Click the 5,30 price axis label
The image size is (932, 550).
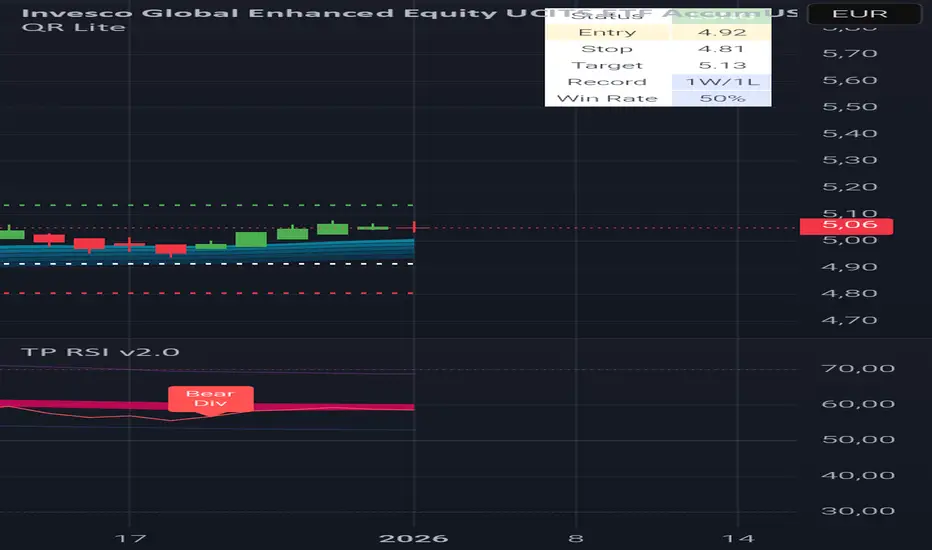click(x=850, y=161)
